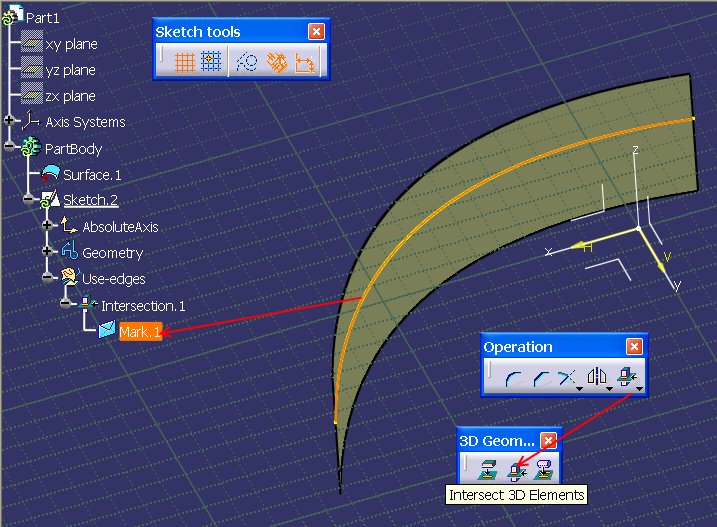Close the Operation toolbar

coord(634,347)
